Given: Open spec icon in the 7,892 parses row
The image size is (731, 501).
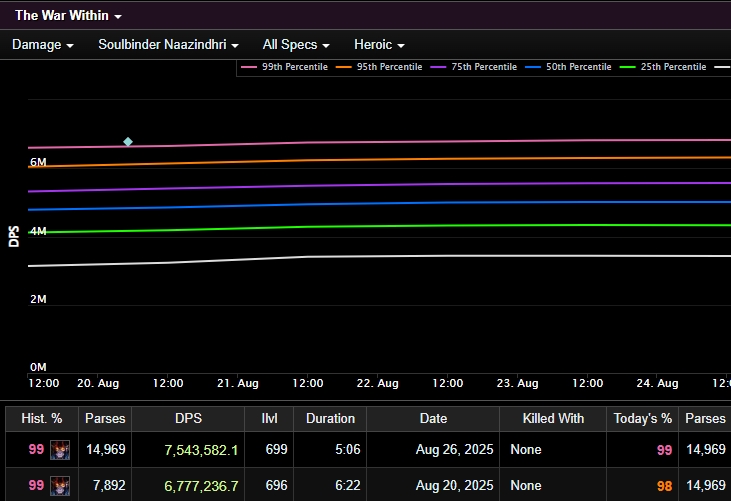Looking at the screenshot, I should (x=60, y=486).
